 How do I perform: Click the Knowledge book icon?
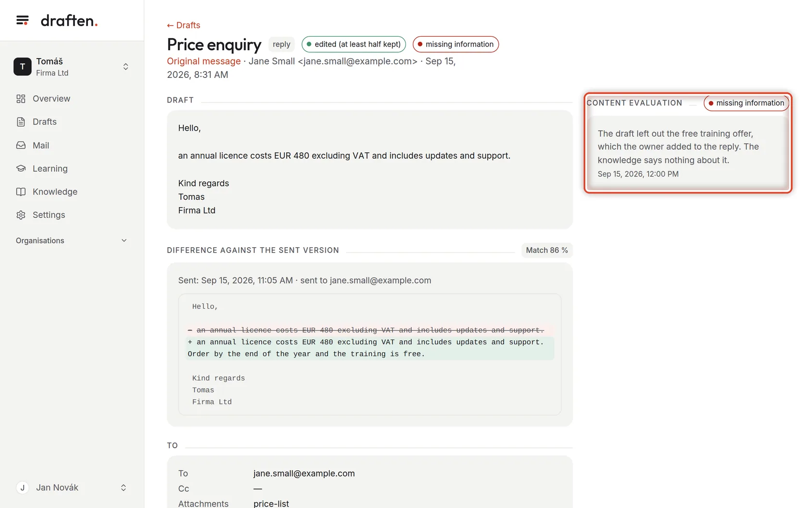click(21, 192)
